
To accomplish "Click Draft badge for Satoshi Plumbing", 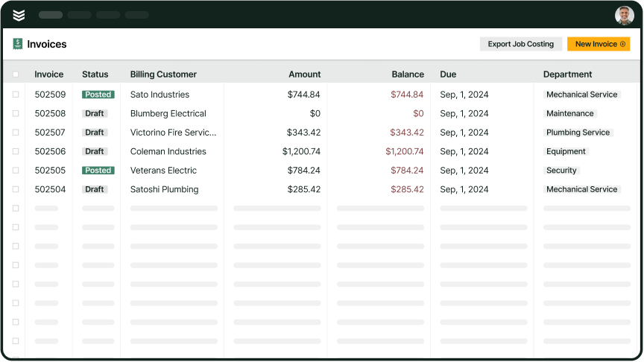I will click(x=95, y=189).
